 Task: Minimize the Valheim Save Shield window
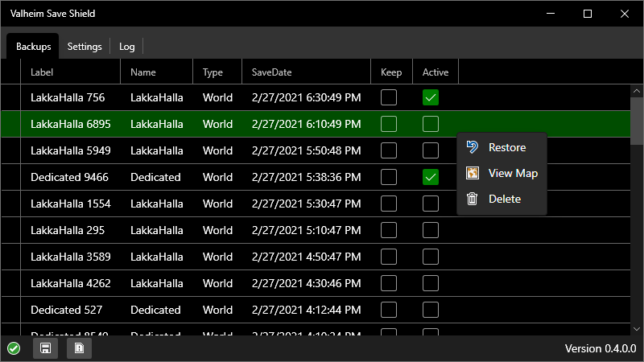(551, 14)
